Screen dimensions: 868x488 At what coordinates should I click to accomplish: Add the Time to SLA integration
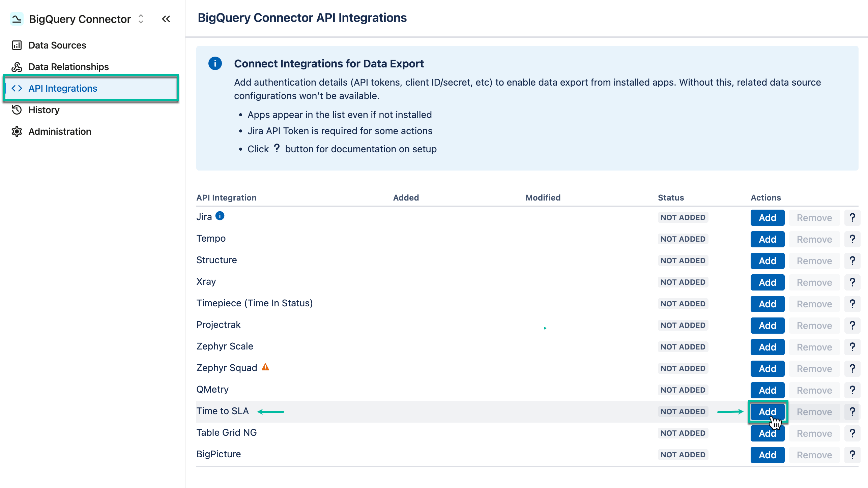[x=767, y=411]
